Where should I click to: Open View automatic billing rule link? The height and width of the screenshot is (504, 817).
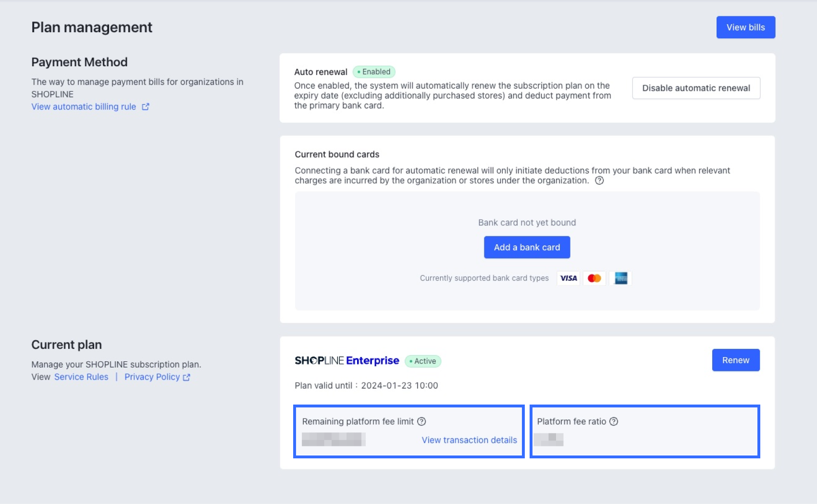click(x=84, y=107)
